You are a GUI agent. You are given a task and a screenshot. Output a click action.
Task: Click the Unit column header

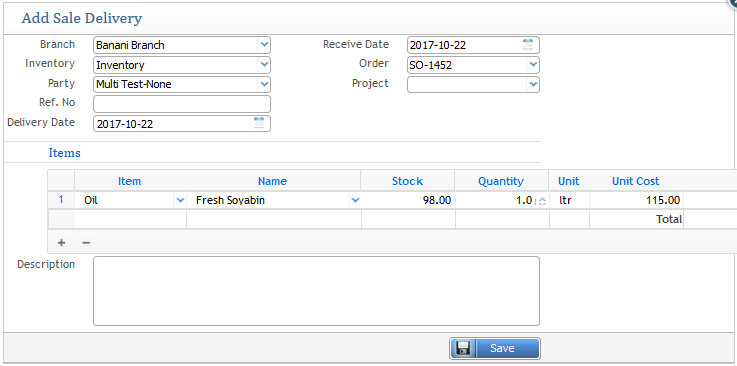pyautogui.click(x=569, y=181)
